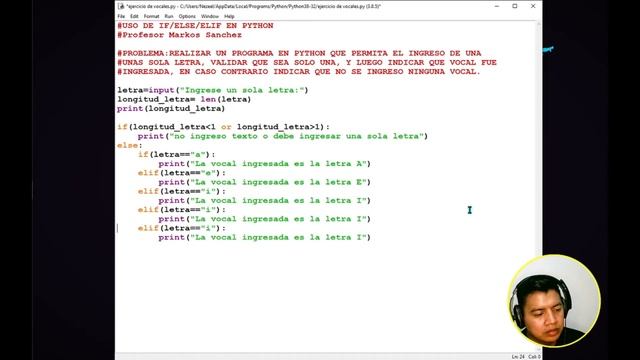This screenshot has width=640, height=360.
Task: Click the print line ending 'la letra A")'
Action: (x=264, y=164)
